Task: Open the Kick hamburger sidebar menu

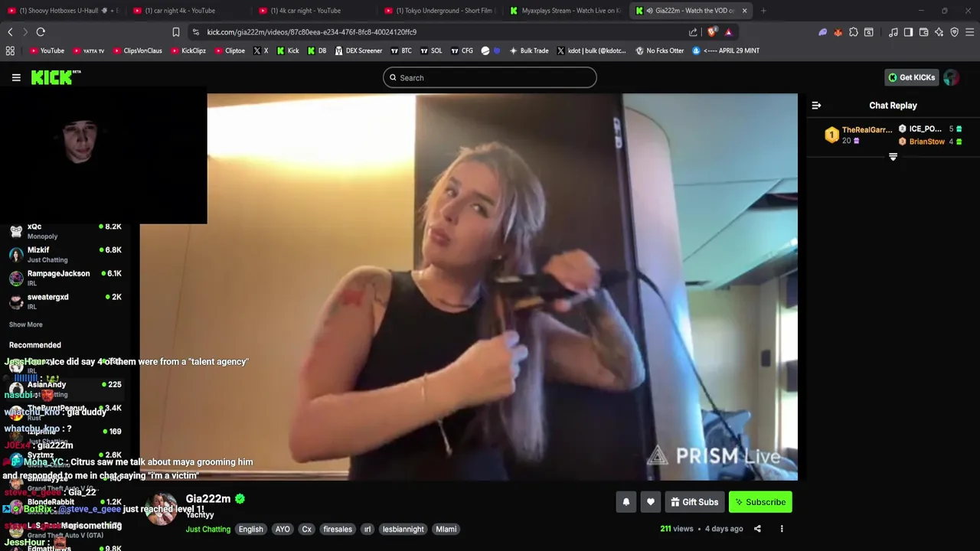Action: (x=16, y=77)
